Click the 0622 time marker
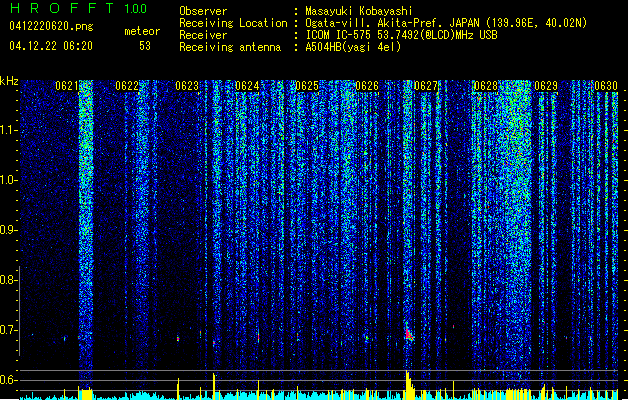The height and width of the screenshot is (400, 629). point(127,86)
